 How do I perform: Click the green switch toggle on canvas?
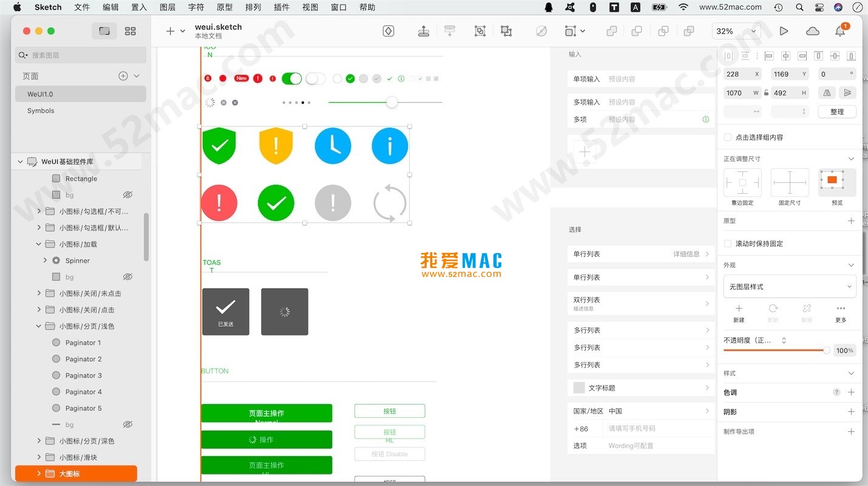point(292,78)
